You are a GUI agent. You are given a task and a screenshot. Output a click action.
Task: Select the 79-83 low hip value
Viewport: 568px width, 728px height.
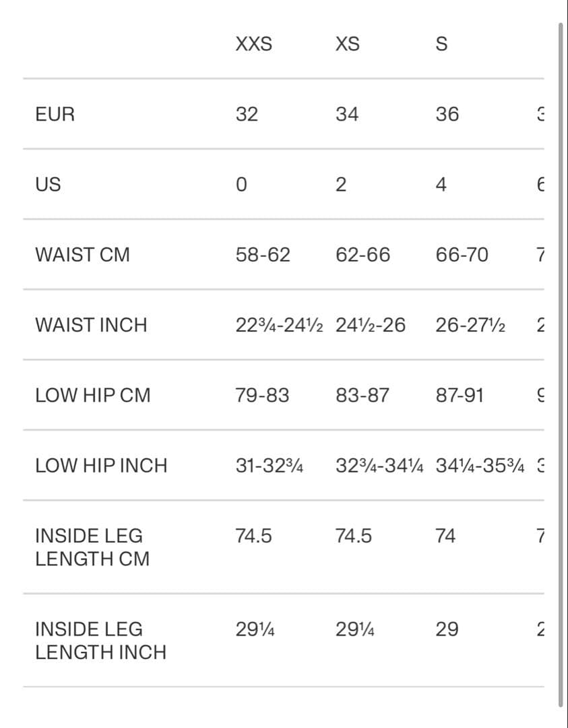[x=262, y=395]
